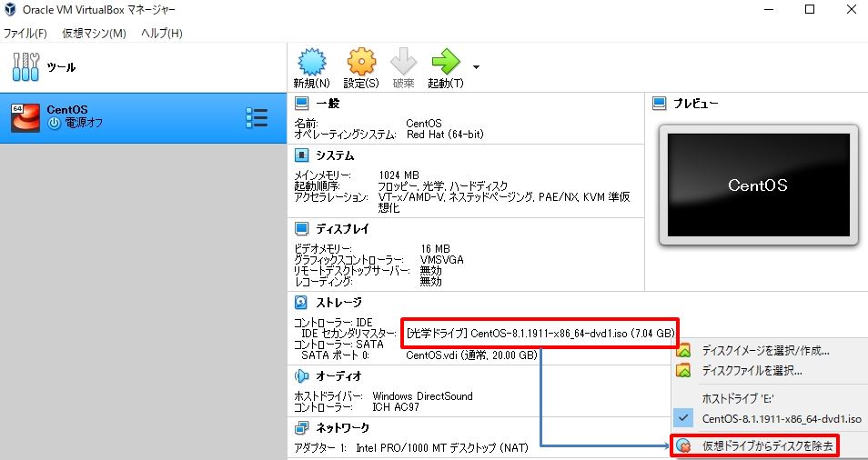This screenshot has width=868, height=460.
Task: Open the Tools (ツール) icon
Action: 25,67
